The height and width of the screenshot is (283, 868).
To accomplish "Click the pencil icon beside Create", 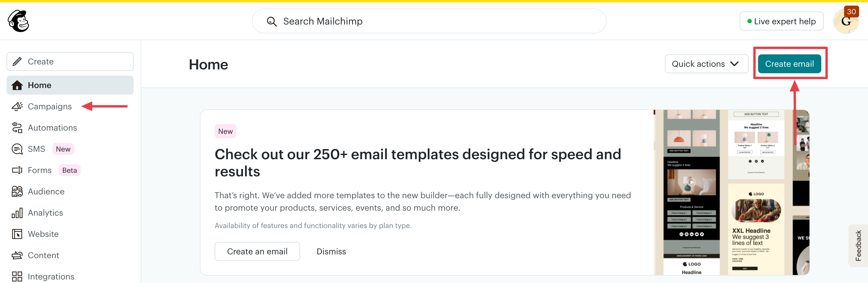I will (17, 61).
